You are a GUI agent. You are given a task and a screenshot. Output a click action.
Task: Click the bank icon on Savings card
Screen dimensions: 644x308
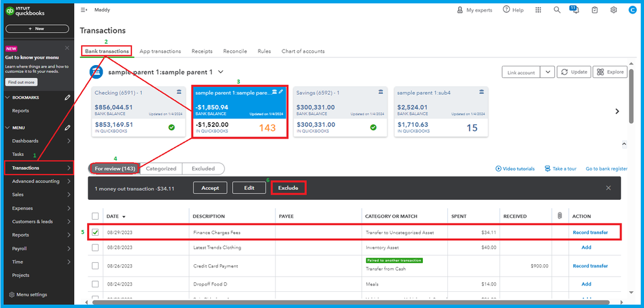380,91
